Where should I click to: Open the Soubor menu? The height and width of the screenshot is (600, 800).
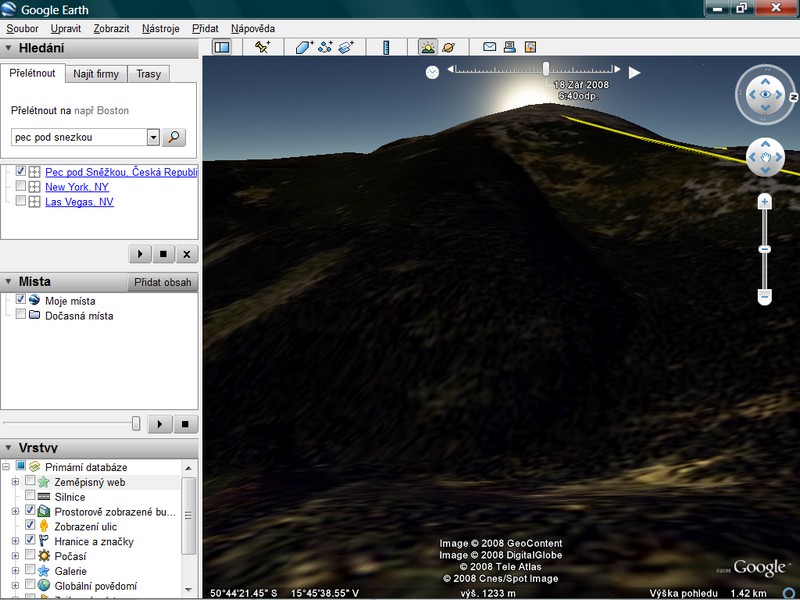[22, 29]
